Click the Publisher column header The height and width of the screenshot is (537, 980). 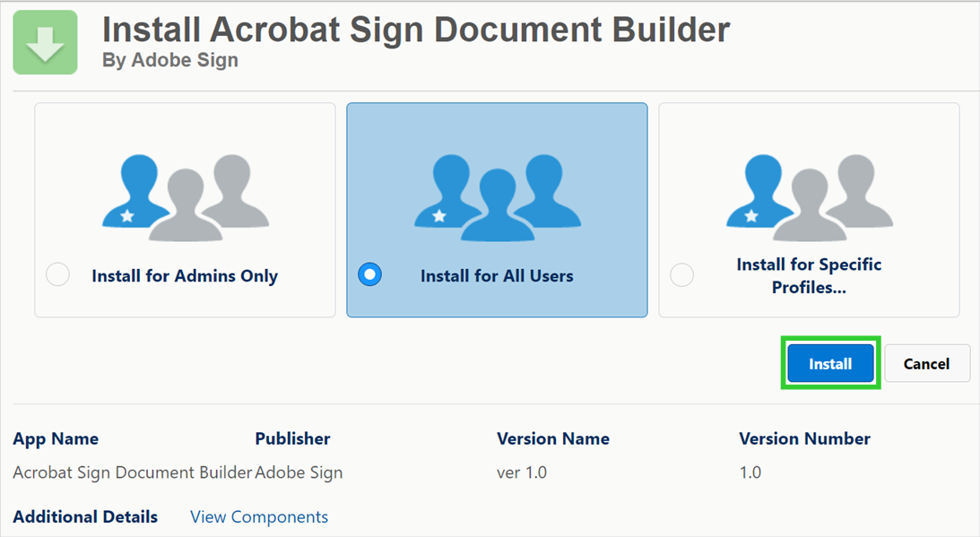pos(292,438)
